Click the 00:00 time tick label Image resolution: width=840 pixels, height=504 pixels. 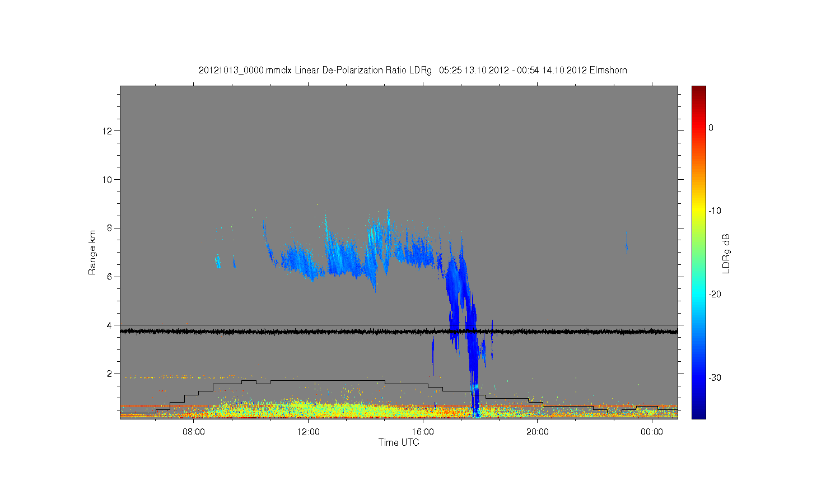pyautogui.click(x=652, y=432)
